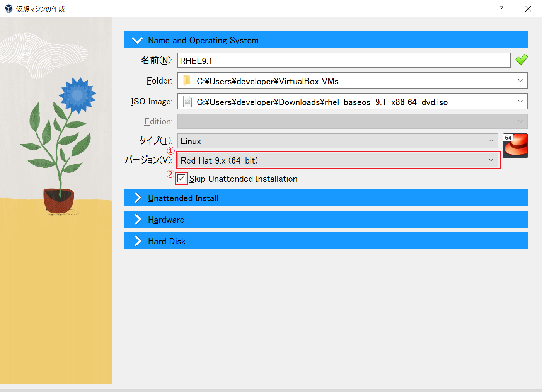Click the right arrow chevron on Hardware header

click(x=137, y=219)
